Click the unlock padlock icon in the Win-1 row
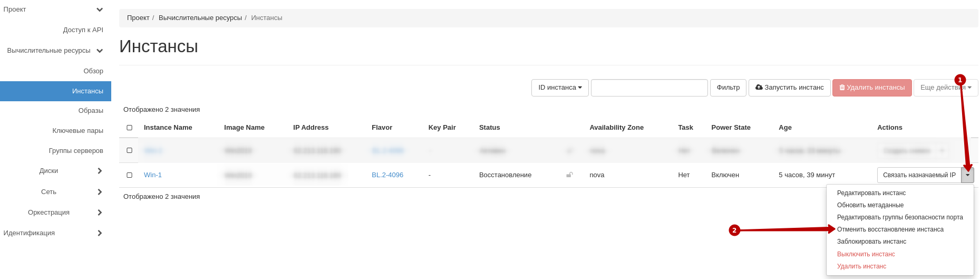 tap(569, 175)
